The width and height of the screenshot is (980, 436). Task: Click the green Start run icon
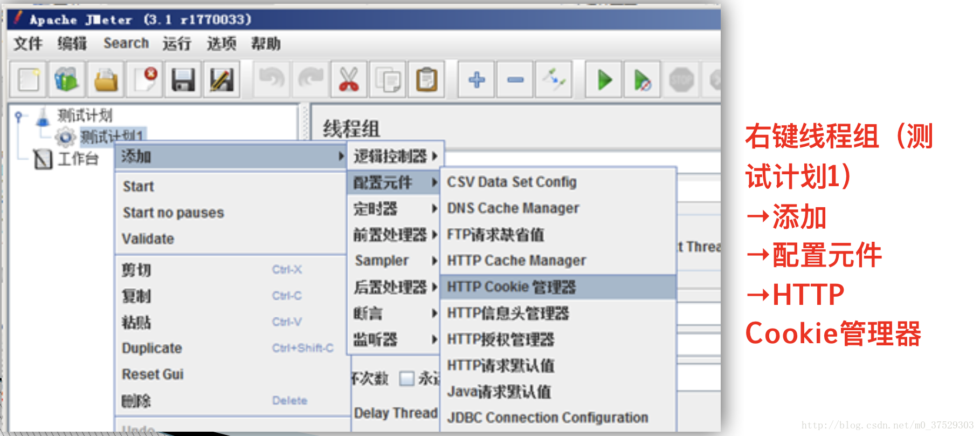604,80
